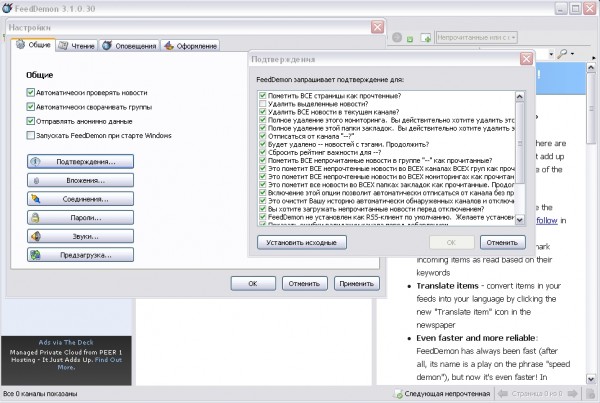
Task: Click the FeedDemon logo in the title bar
Action: 7,8
